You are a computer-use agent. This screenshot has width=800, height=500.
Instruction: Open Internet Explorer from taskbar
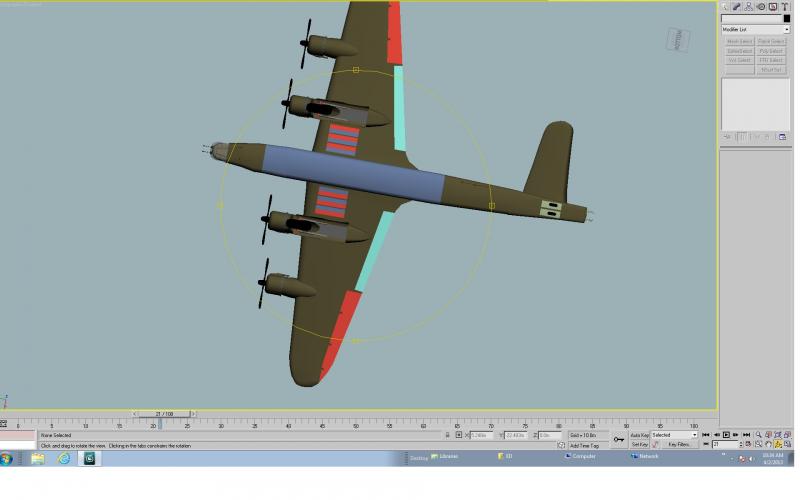tap(64, 459)
